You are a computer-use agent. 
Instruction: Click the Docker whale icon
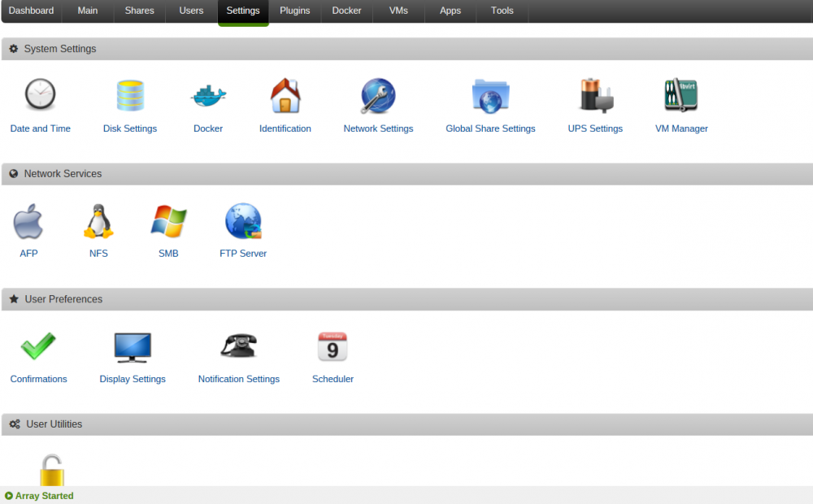208,96
